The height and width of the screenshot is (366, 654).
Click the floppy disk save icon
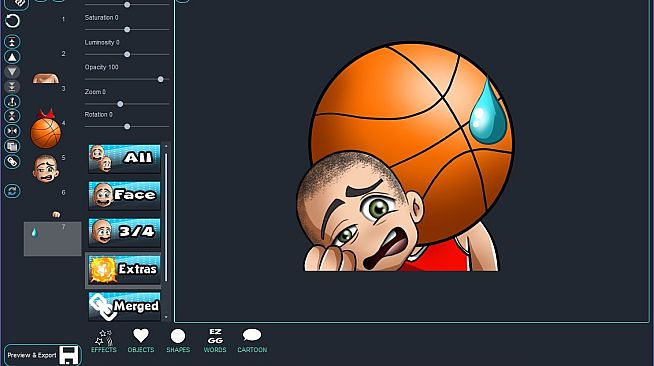[x=68, y=355]
